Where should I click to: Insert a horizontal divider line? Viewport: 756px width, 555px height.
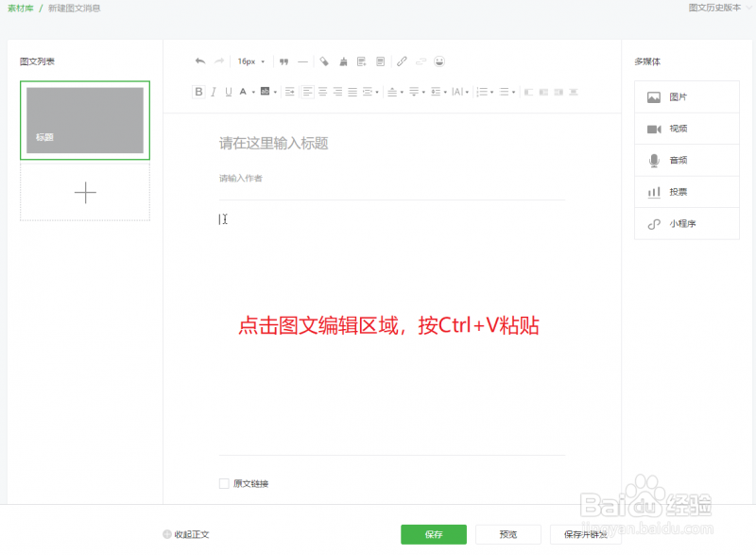coord(302,61)
